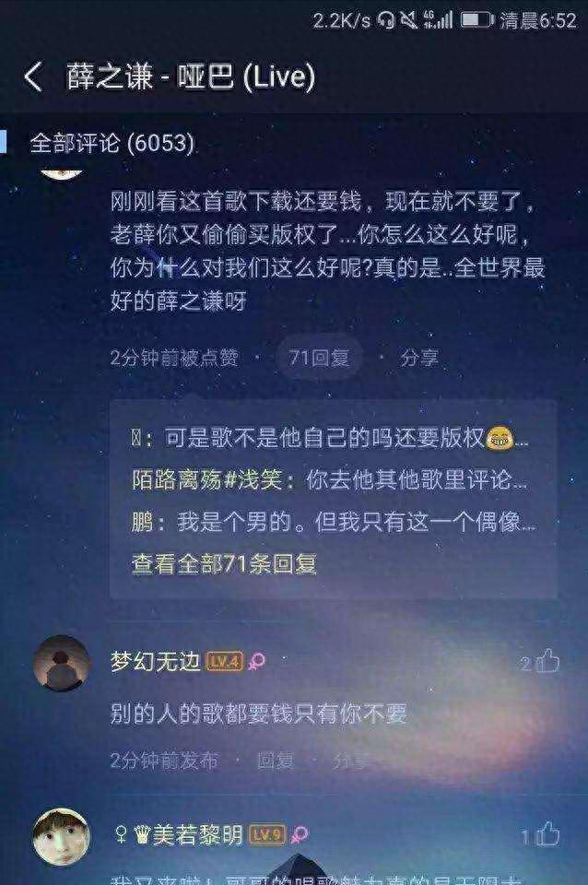Image resolution: width=588 pixels, height=885 pixels.
Task: Like 梦幻无边's comment with thumbs-up
Action: coord(547,661)
